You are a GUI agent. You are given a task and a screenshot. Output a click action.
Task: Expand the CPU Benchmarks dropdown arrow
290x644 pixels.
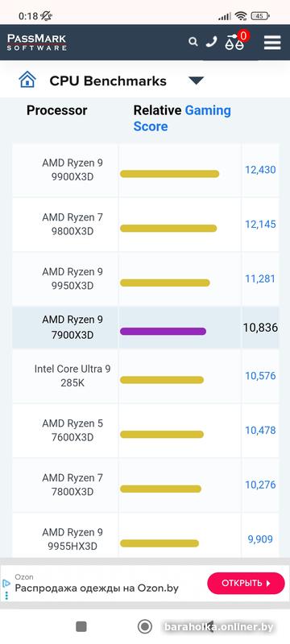pyautogui.click(x=196, y=80)
